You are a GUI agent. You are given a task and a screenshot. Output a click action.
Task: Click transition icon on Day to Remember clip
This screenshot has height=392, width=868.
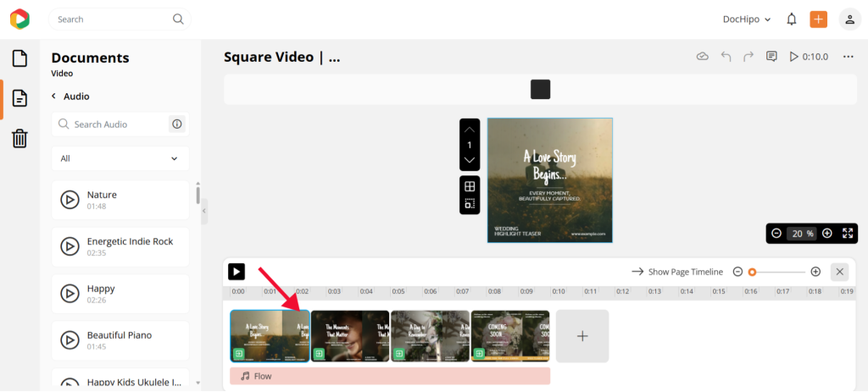tap(399, 354)
